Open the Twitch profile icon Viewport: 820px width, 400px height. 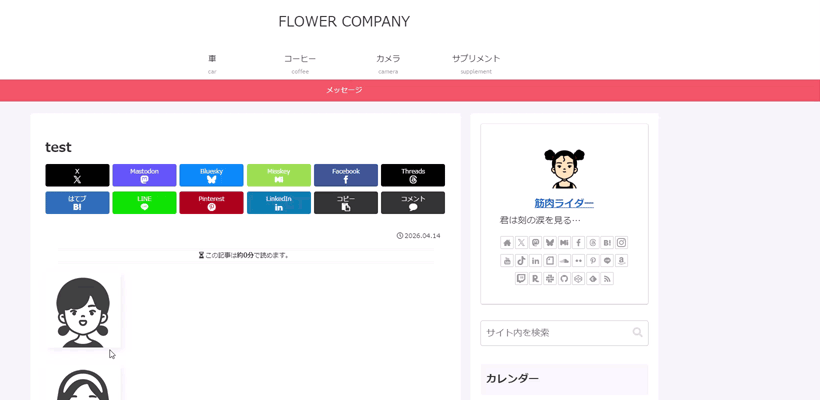(521, 279)
